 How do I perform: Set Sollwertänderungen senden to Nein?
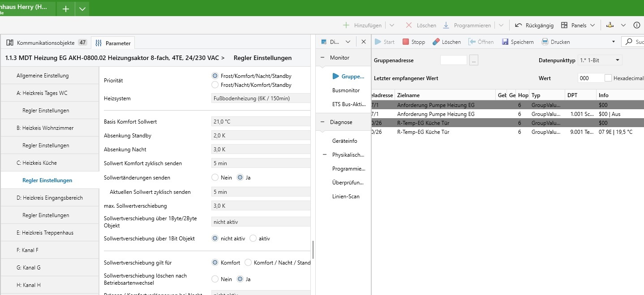tap(215, 178)
